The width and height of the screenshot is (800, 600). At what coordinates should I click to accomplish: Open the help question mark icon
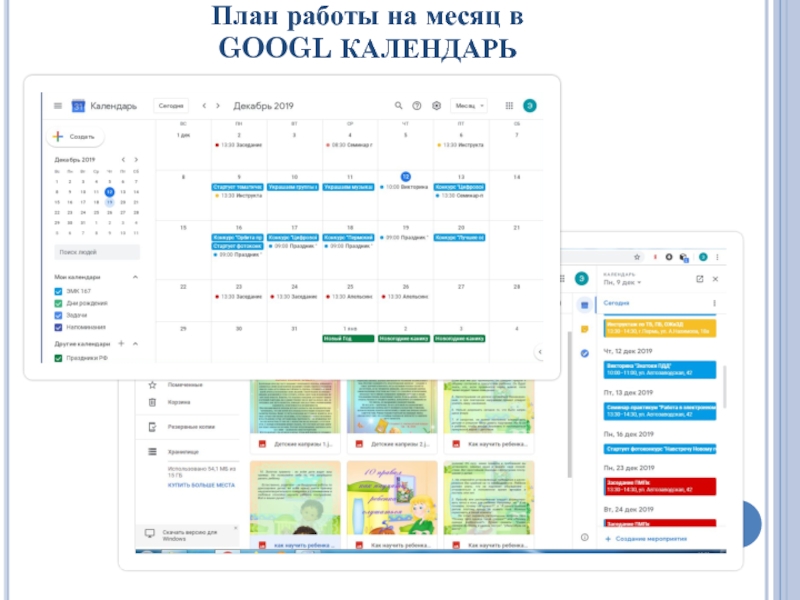pos(417,105)
